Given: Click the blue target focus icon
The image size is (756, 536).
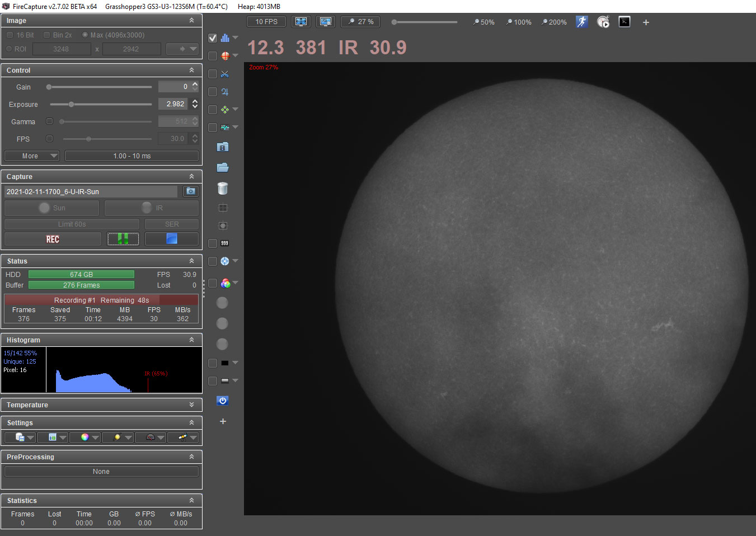Looking at the screenshot, I should point(225,261).
